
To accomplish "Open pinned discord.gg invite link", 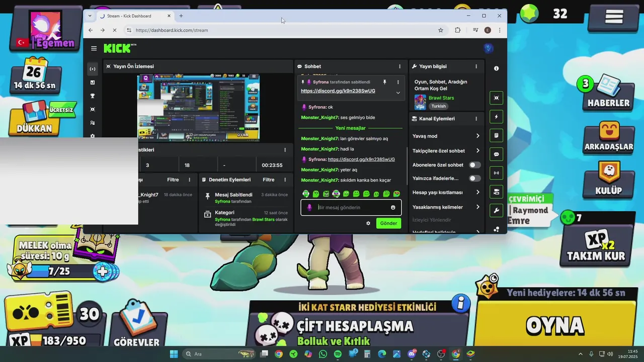I will [x=338, y=91].
